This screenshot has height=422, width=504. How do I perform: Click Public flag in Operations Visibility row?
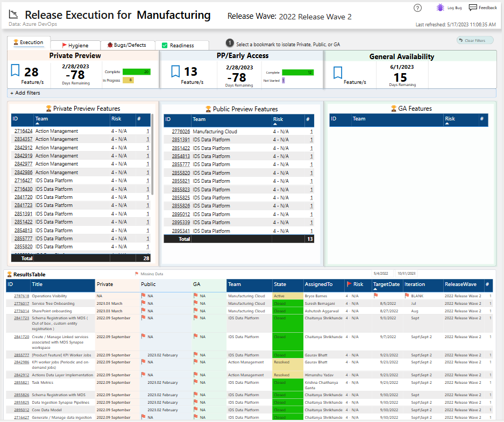point(144,296)
